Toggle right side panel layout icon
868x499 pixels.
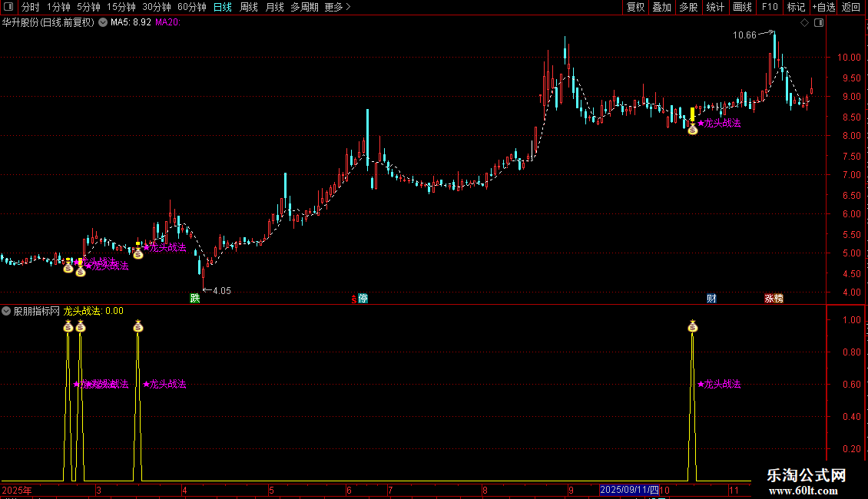pos(820,23)
